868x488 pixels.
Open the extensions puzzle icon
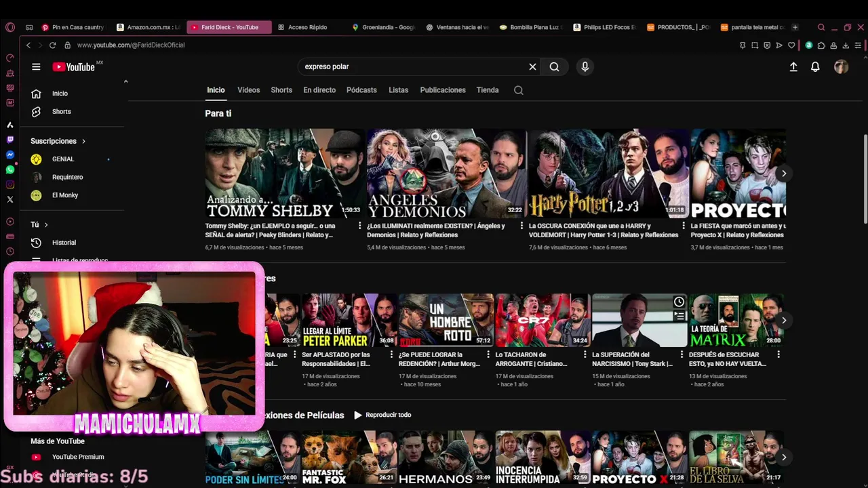(x=821, y=45)
